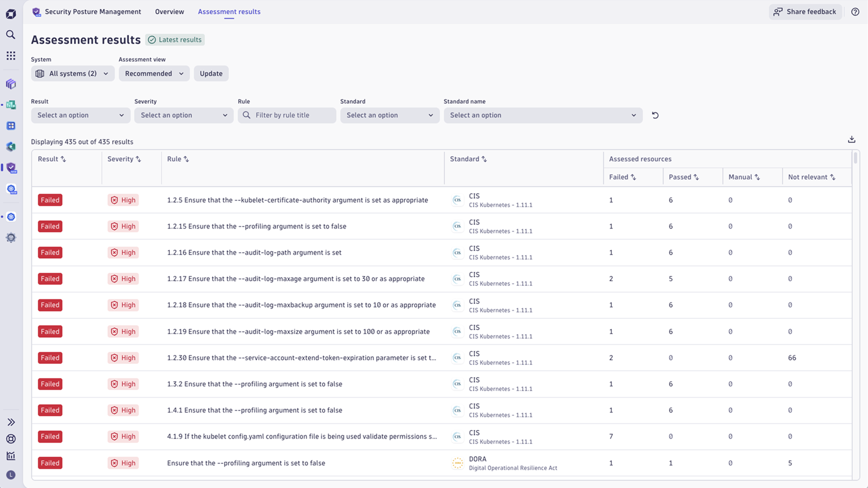Open the settings gear in the sidebar
The width and height of the screenshot is (868, 488).
tap(11, 237)
